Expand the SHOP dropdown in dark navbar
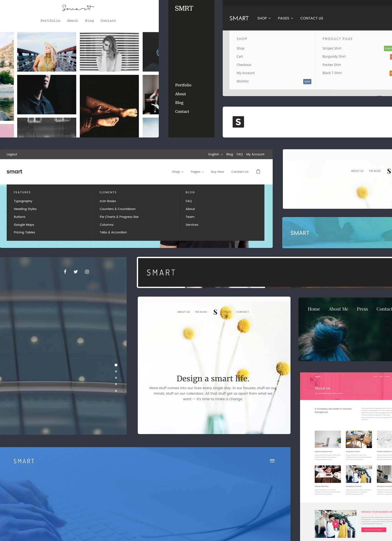This screenshot has width=392, height=541. 264,18
